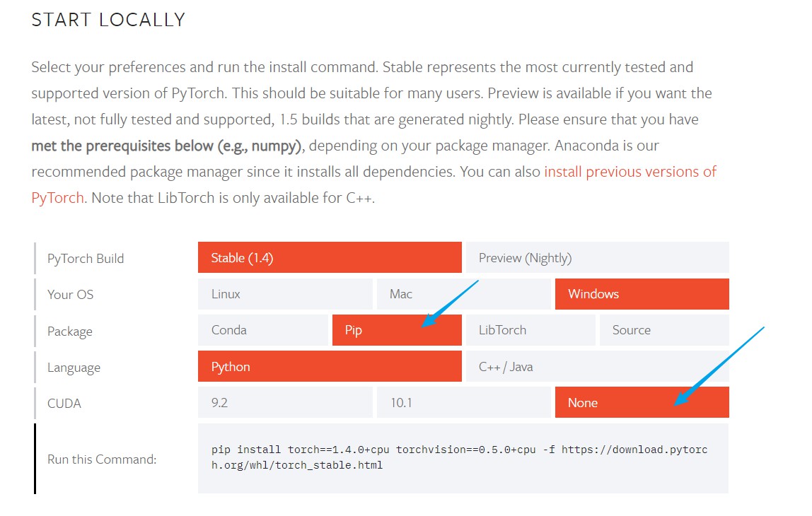Pick Mac as the operating system

[x=463, y=294]
